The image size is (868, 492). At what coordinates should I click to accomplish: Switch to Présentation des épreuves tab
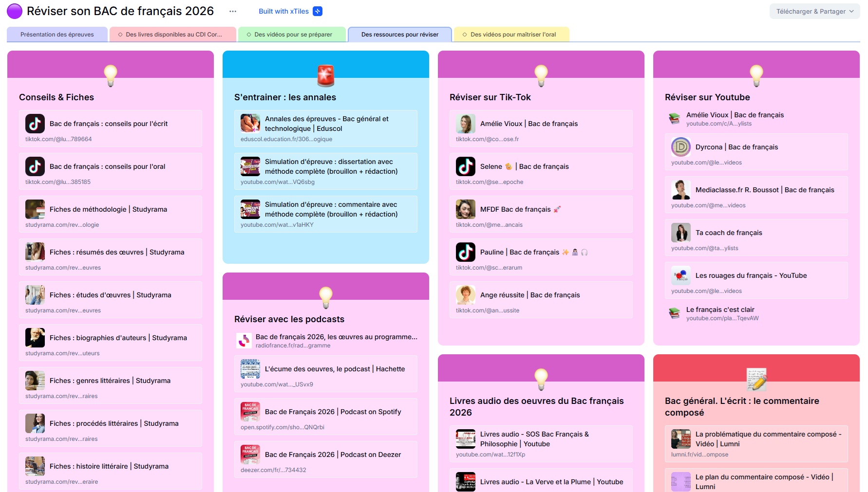[x=57, y=35]
